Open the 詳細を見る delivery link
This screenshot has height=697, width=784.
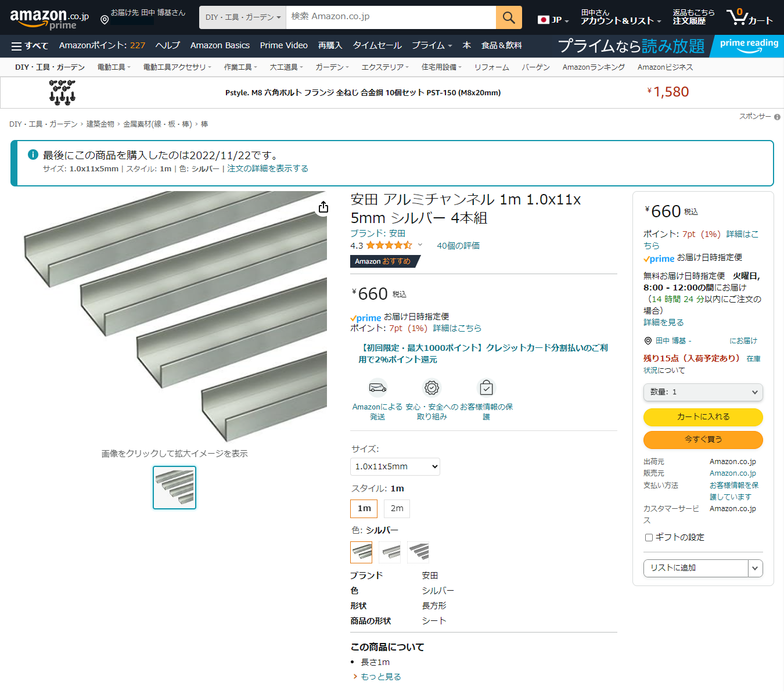[x=663, y=322]
